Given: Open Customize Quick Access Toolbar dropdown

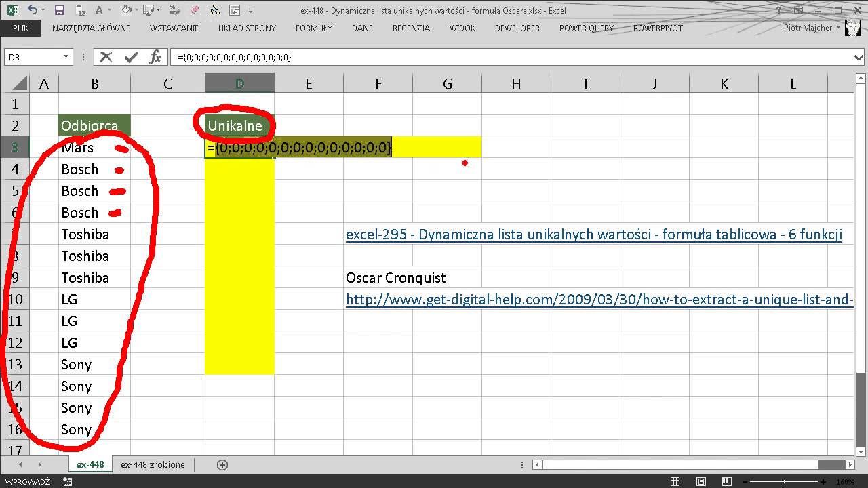Looking at the screenshot, I should coord(251,11).
